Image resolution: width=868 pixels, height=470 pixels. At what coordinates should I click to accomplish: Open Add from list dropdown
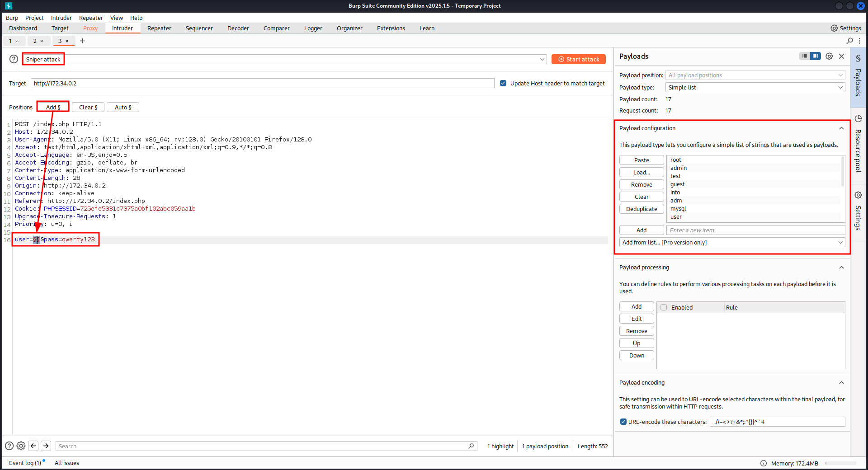tap(732, 243)
